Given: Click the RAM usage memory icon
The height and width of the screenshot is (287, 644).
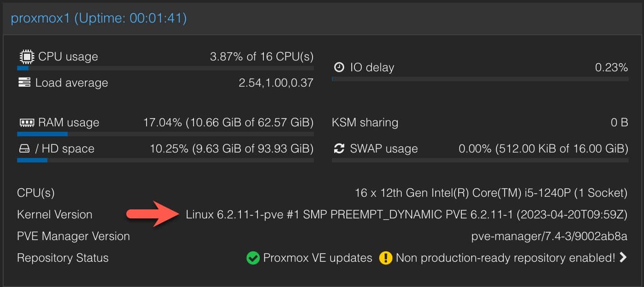Looking at the screenshot, I should coord(27,122).
